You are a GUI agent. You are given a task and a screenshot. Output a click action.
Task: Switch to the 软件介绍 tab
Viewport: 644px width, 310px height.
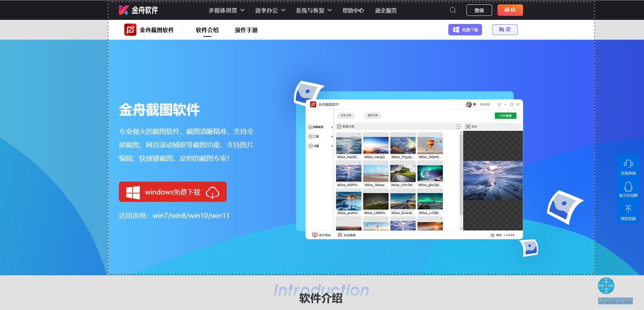[207, 30]
